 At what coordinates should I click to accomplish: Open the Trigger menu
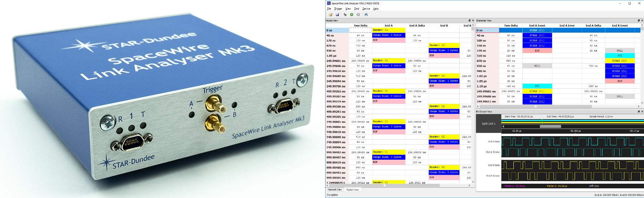(338, 9)
